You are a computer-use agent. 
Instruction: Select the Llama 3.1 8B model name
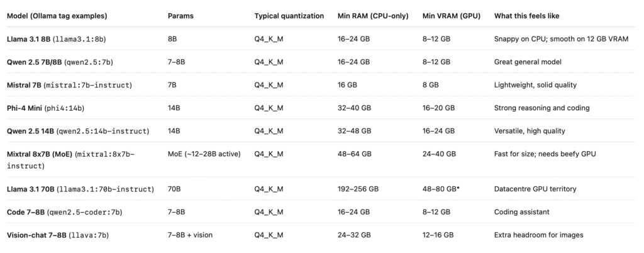29,39
